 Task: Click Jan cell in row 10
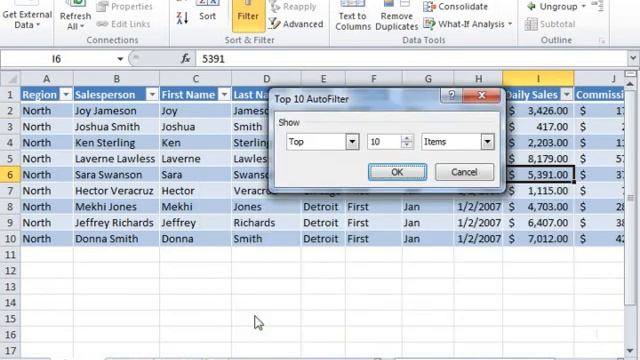coord(428,239)
